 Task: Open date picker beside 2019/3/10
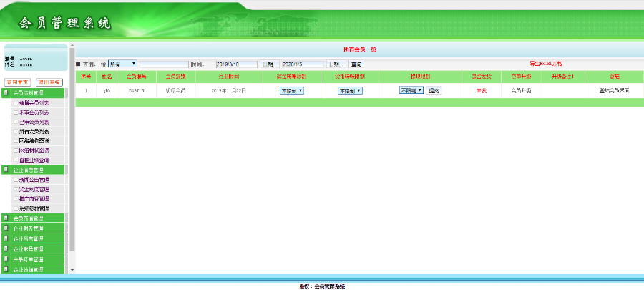point(270,64)
